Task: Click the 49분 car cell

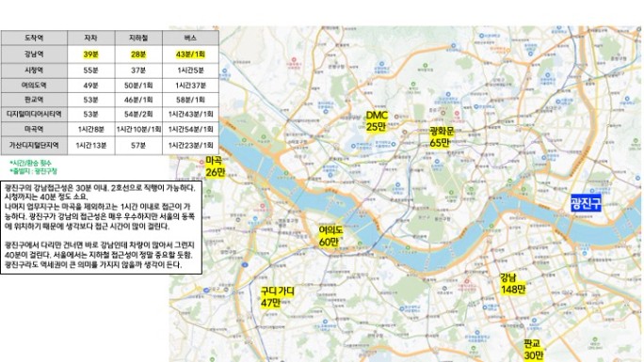Action: [x=90, y=86]
